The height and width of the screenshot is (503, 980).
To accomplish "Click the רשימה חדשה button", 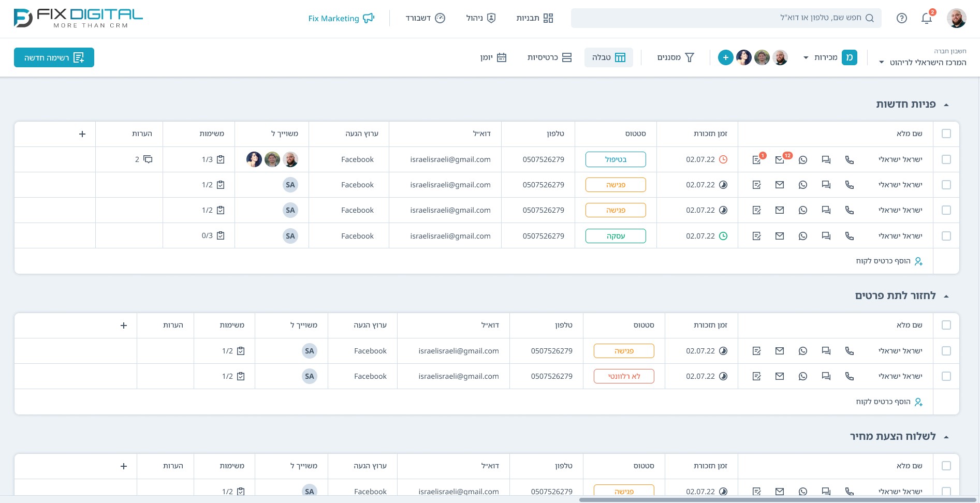I will (x=54, y=57).
